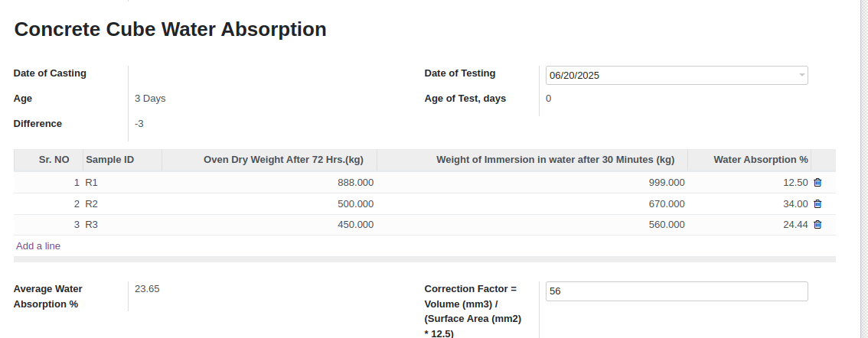
Task: Delete the R2 sample row
Action: [817, 203]
